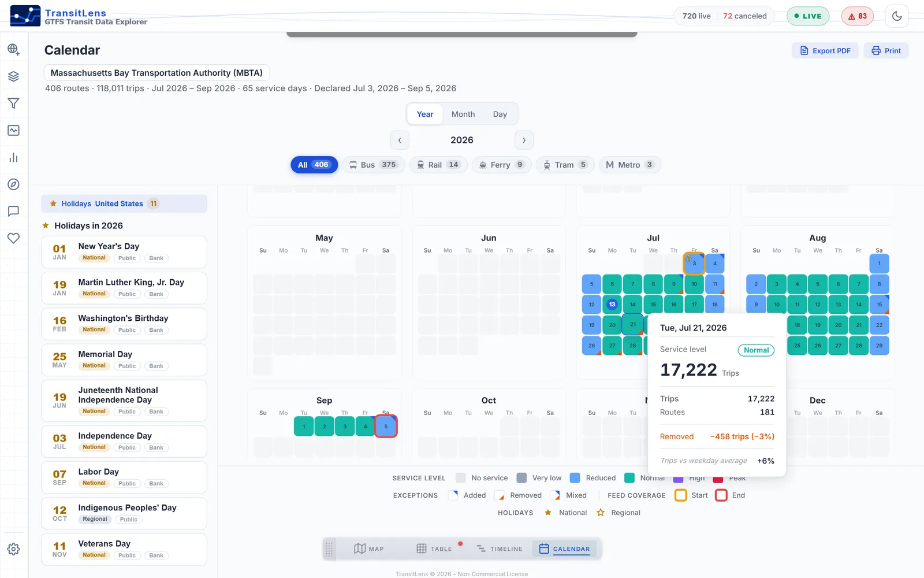Switch to TIMELINE view in dock
Screen dimensions: 924x578
500,549
